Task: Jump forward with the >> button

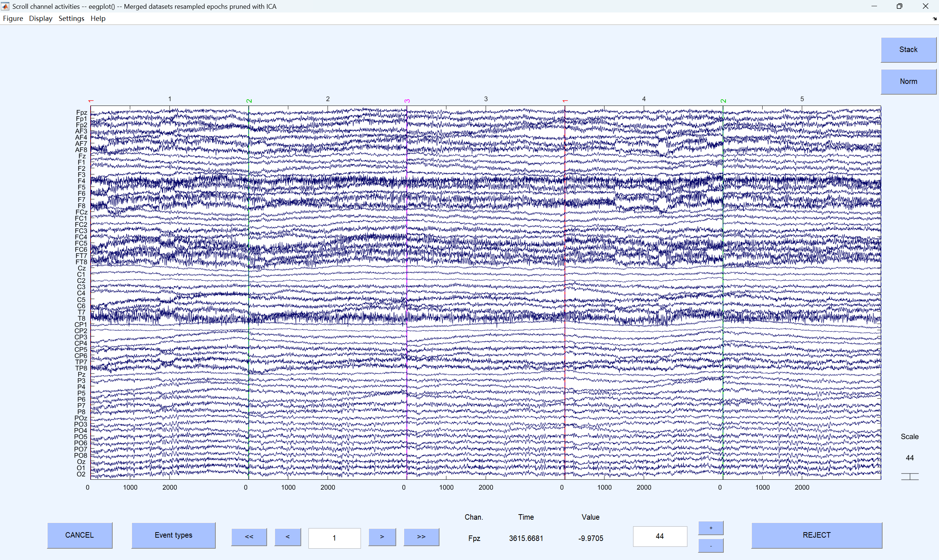Action: click(x=421, y=536)
